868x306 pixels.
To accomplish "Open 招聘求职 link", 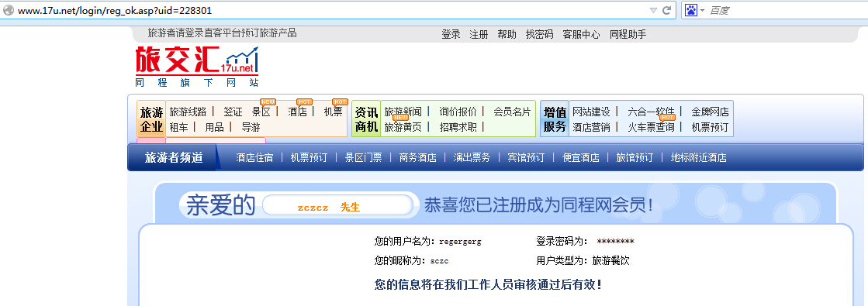I will pyautogui.click(x=458, y=127).
